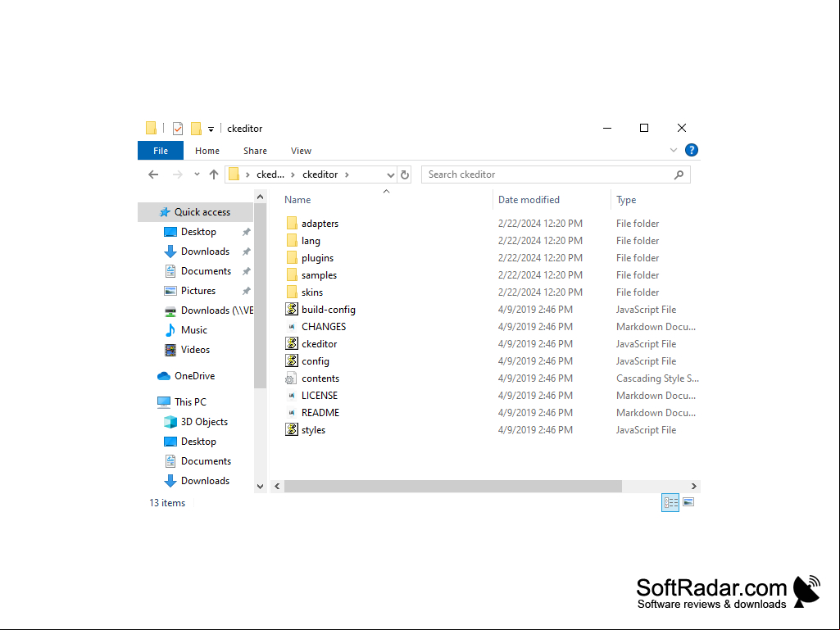Click the Properties icon in the title bar
This screenshot has width=840, height=630.
[178, 129]
